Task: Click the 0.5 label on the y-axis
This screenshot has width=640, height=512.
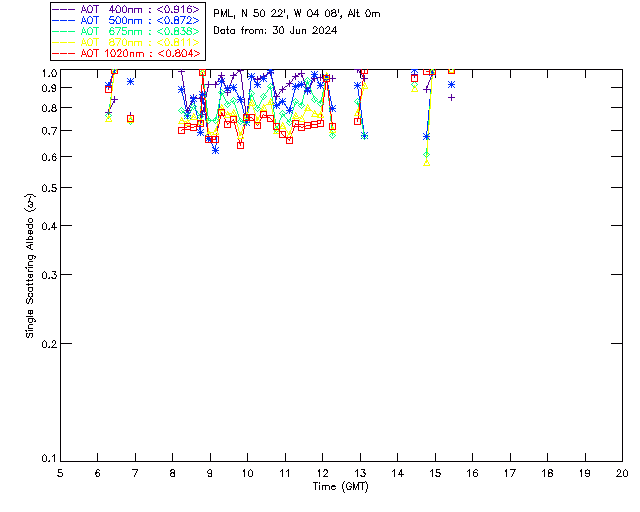Action: click(x=46, y=189)
